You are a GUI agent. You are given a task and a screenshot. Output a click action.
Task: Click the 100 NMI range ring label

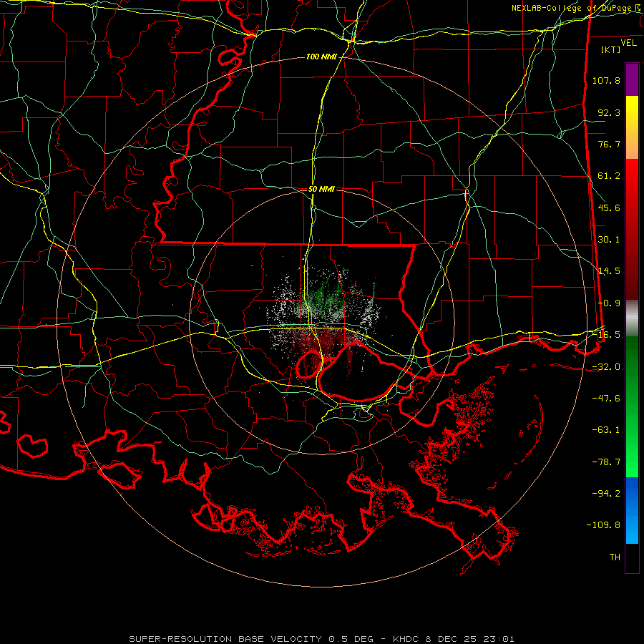(x=321, y=57)
